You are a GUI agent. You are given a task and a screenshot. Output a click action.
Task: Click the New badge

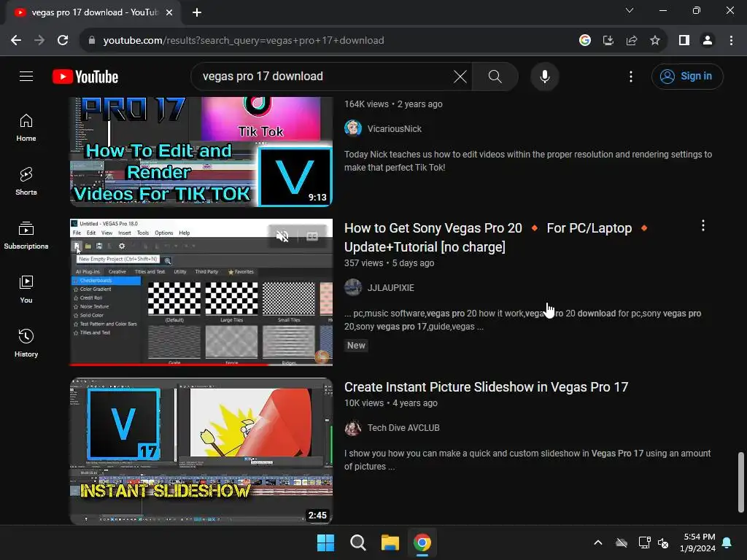click(356, 345)
